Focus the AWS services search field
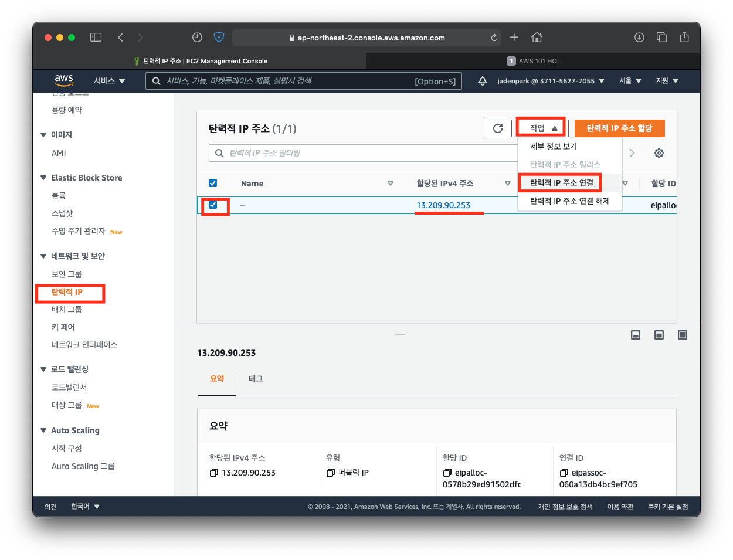Screen dimensions: 733x560 tap(304, 81)
